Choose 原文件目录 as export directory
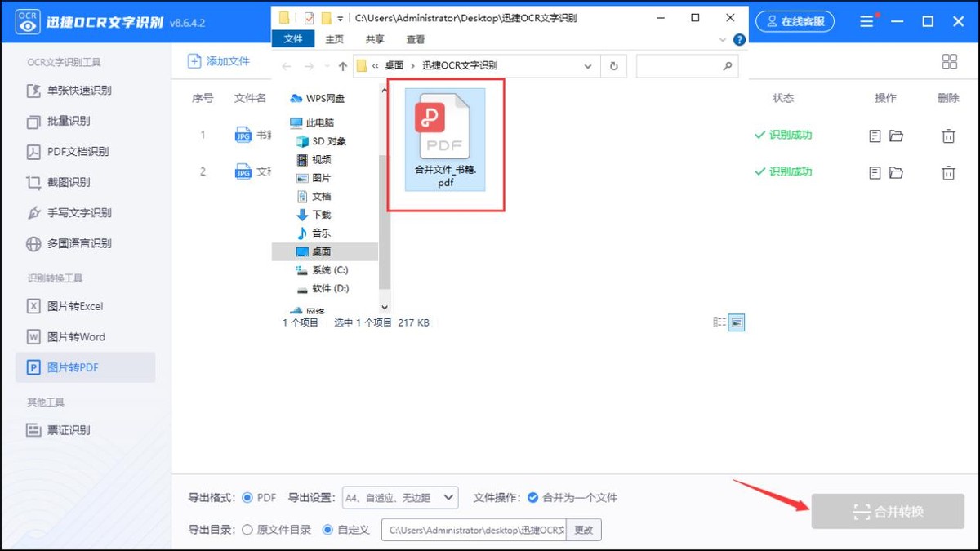980x551 pixels. click(247, 529)
